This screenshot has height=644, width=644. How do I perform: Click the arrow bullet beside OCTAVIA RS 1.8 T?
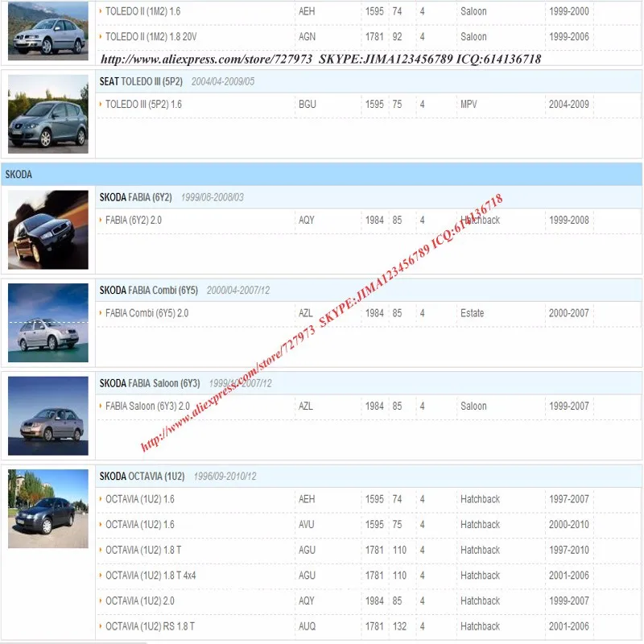101,626
